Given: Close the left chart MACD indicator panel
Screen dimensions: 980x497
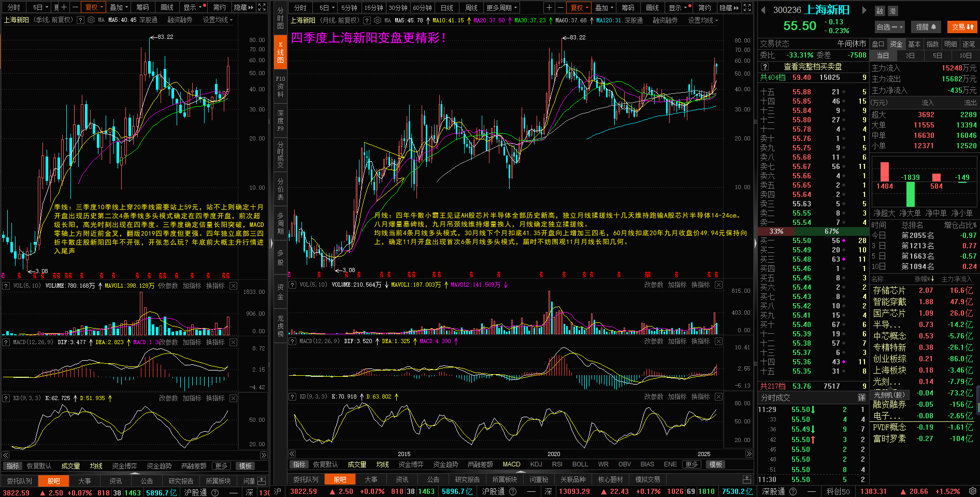Looking at the screenshot, I should [x=234, y=342].
